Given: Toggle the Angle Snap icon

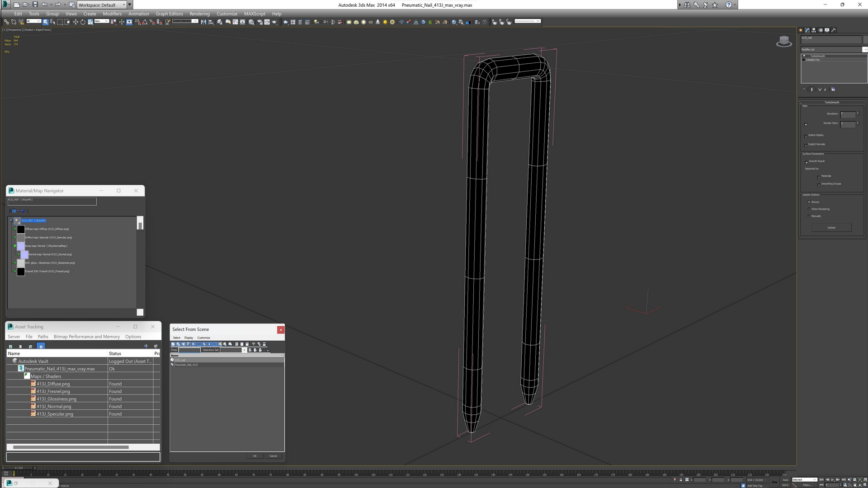Looking at the screenshot, I should pyautogui.click(x=145, y=22).
